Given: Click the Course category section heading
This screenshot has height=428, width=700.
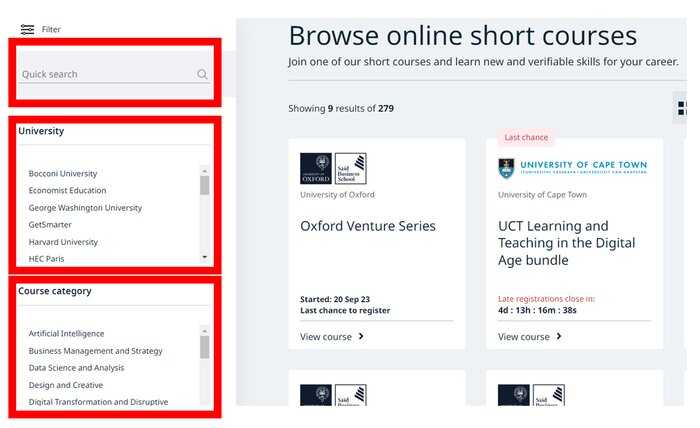Looking at the screenshot, I should click(54, 291).
